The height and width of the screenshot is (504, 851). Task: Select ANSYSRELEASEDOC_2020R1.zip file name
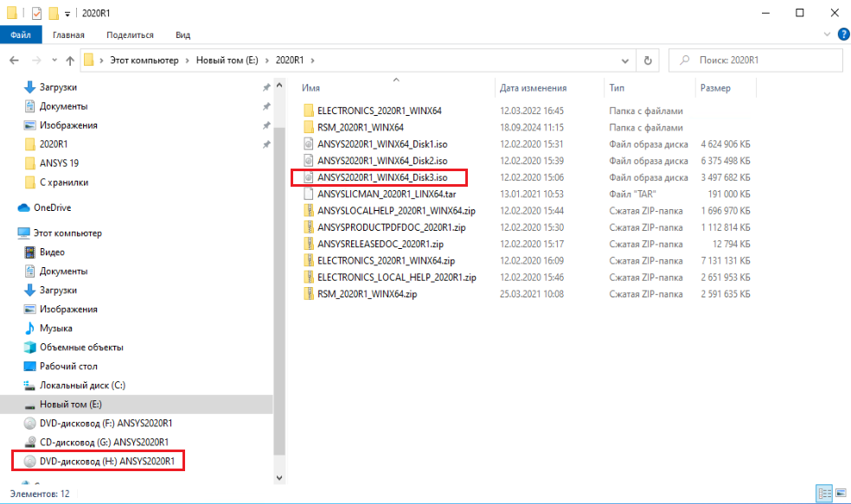381,244
